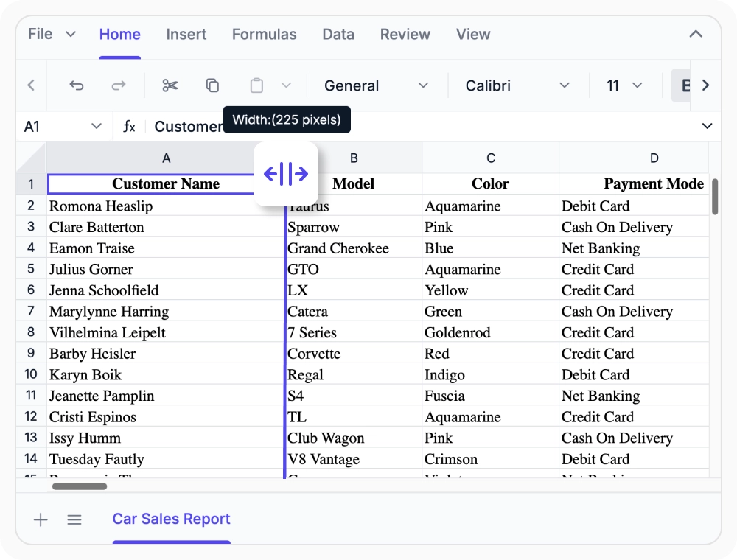Click the select-all corner triangle
This screenshot has height=560, width=737.
click(31, 158)
